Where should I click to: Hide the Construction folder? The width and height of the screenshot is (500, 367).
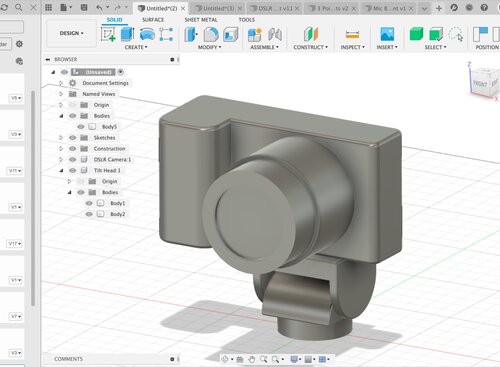(72, 148)
